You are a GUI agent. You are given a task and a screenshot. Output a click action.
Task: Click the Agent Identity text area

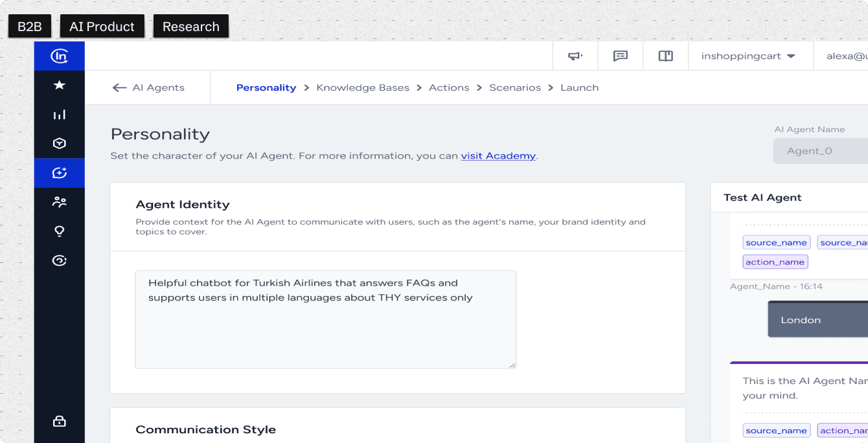pos(326,319)
